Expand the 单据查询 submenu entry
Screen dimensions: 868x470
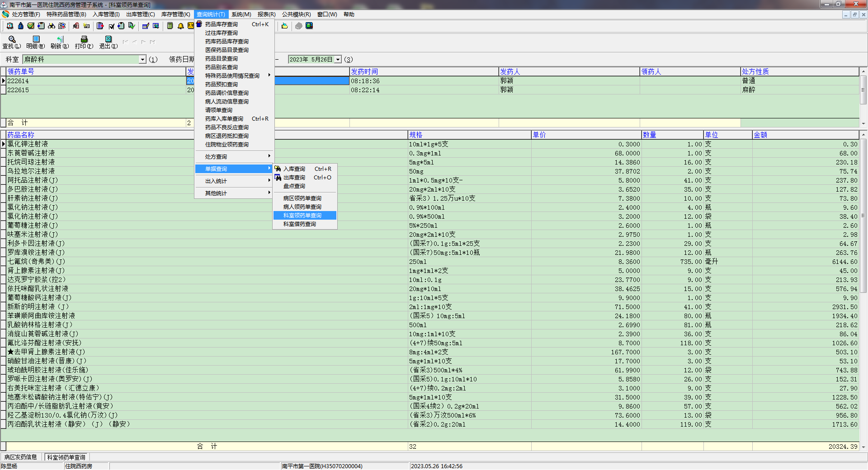[x=234, y=169]
